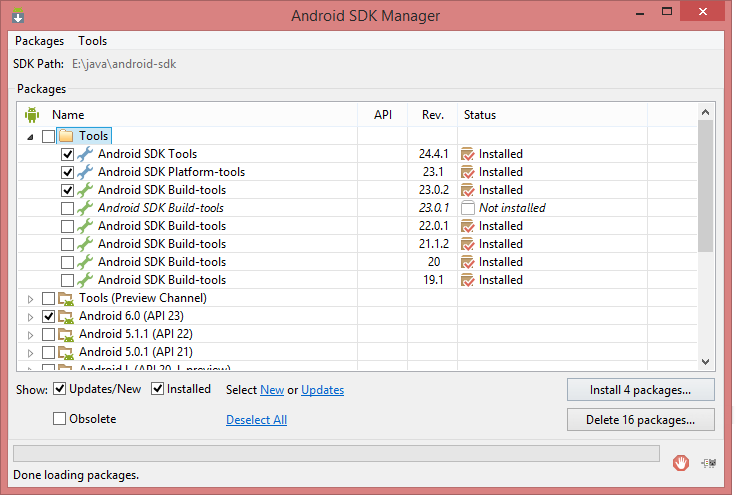
Task: Click the installed status icon for Build-tools 19.1
Action: (468, 280)
